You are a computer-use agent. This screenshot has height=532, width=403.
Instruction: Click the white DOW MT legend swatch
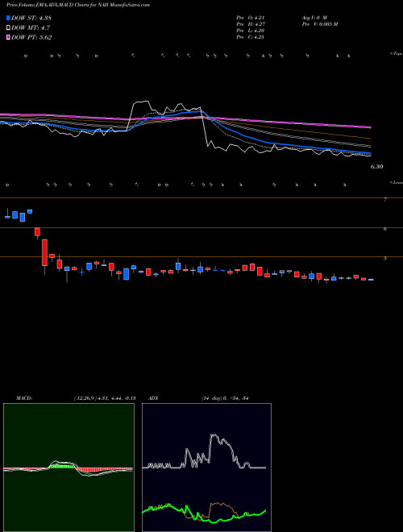[x=8, y=28]
